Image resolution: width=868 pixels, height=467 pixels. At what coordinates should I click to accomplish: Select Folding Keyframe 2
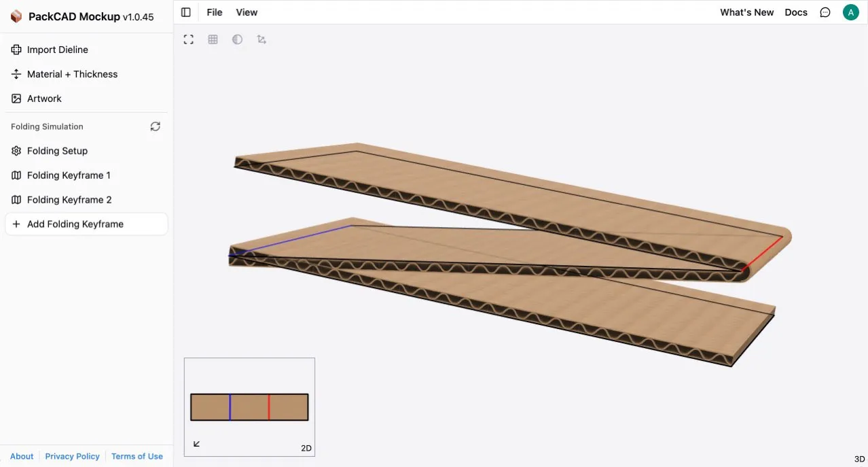click(x=69, y=199)
